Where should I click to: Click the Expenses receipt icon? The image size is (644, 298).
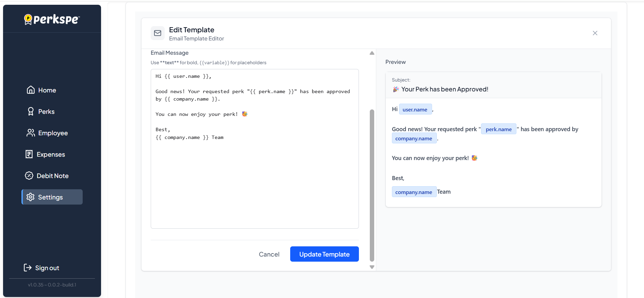coord(29,154)
